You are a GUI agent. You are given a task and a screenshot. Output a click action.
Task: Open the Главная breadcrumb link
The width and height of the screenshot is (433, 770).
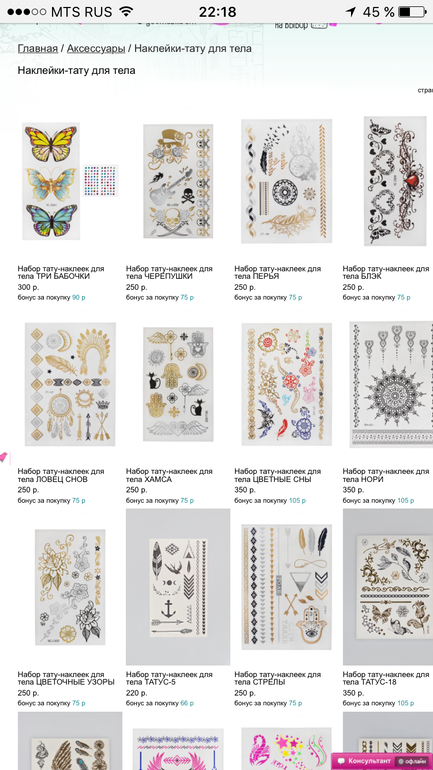click(38, 49)
